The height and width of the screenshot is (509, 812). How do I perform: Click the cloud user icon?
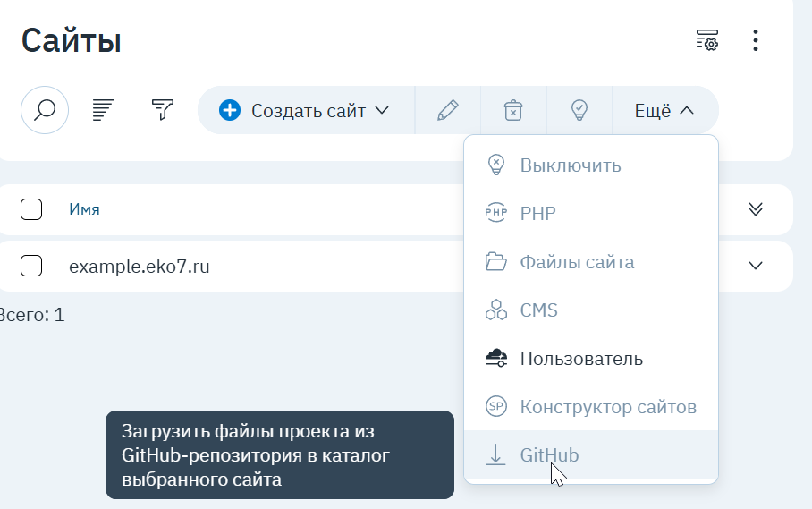click(496, 358)
